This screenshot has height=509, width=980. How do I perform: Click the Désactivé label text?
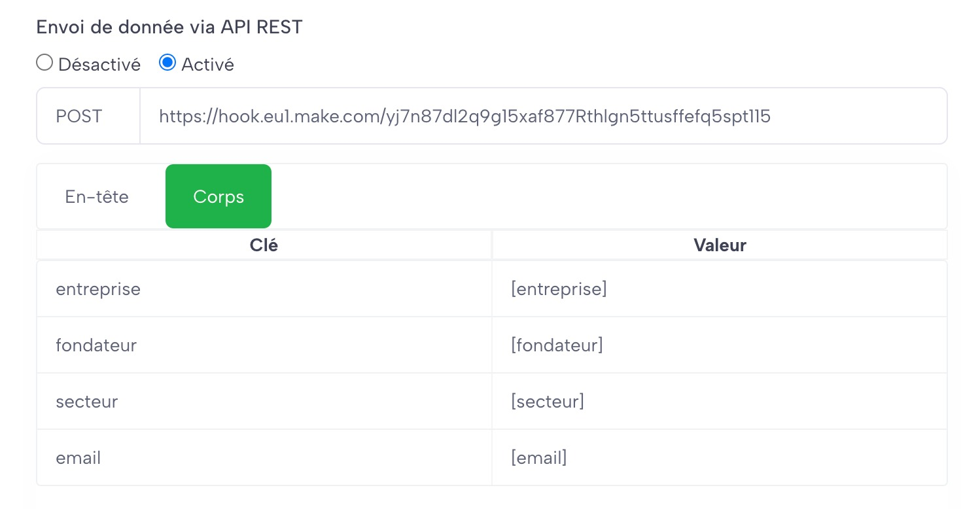click(x=99, y=65)
